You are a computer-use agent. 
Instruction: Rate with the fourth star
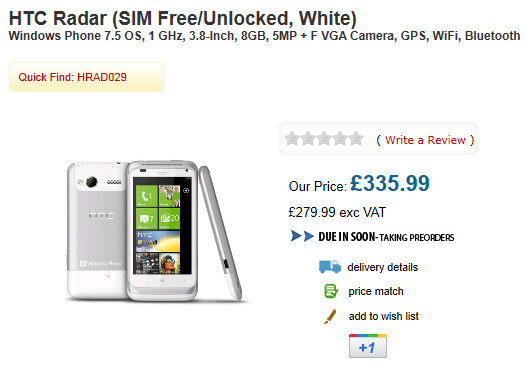340,138
